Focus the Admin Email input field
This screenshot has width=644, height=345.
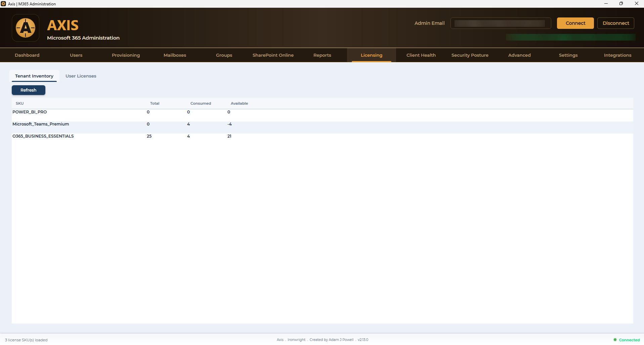pos(501,23)
